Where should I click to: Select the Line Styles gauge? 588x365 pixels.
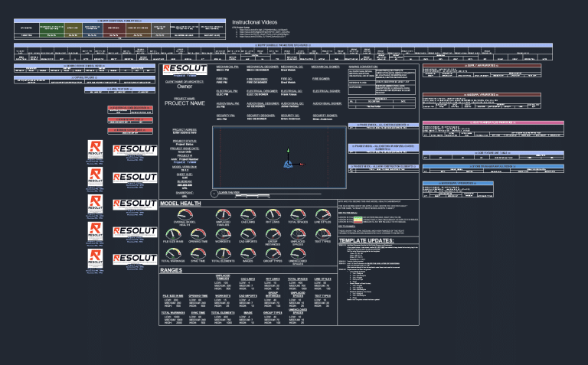tap(322, 213)
